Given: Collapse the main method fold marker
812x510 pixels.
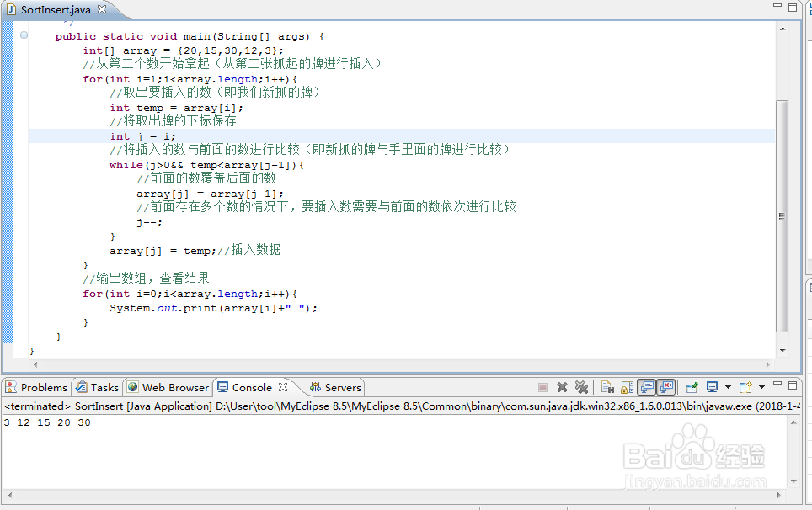Looking at the screenshot, I should click(x=24, y=35).
